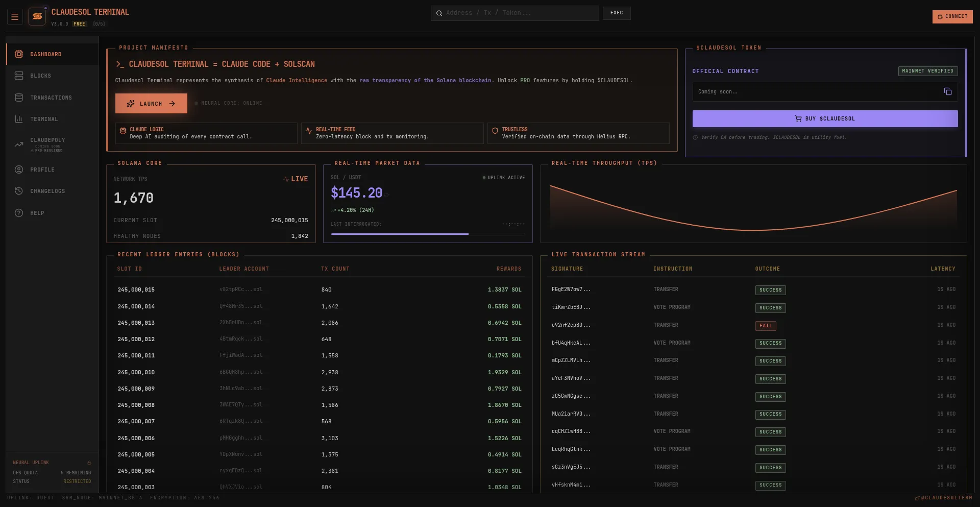Click the Help question mark icon
Image resolution: width=980 pixels, height=507 pixels.
19,213
